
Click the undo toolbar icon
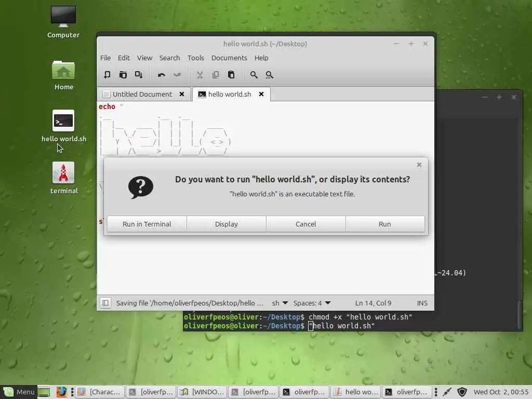pos(162,75)
